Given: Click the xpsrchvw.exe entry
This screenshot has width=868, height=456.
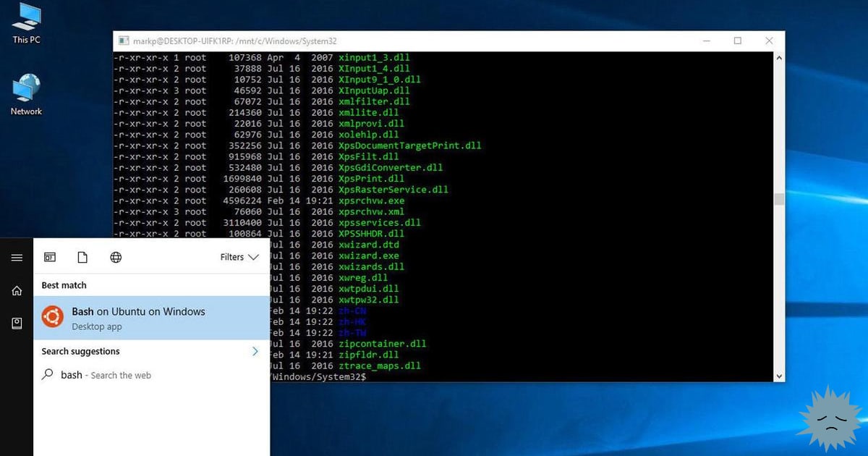Looking at the screenshot, I should pyautogui.click(x=372, y=200).
